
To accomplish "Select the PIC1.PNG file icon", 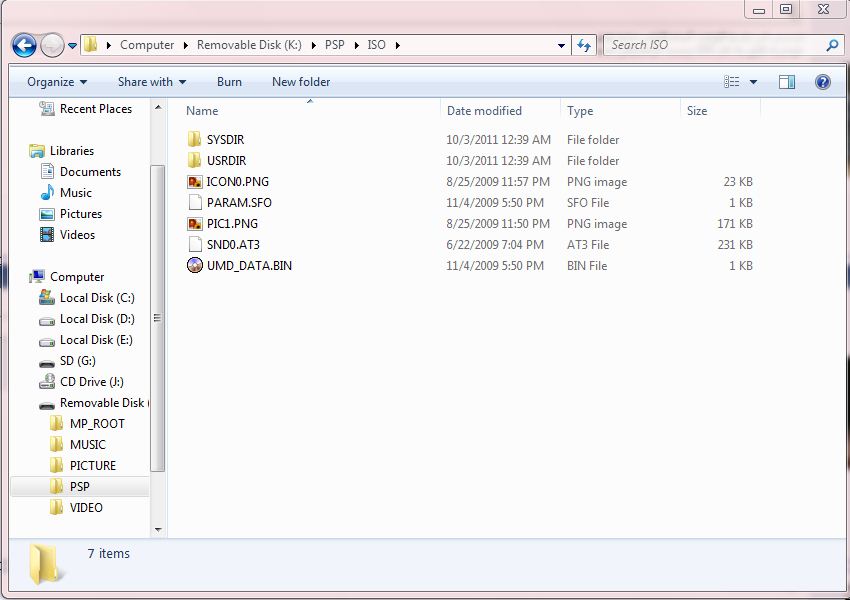I will (x=195, y=223).
